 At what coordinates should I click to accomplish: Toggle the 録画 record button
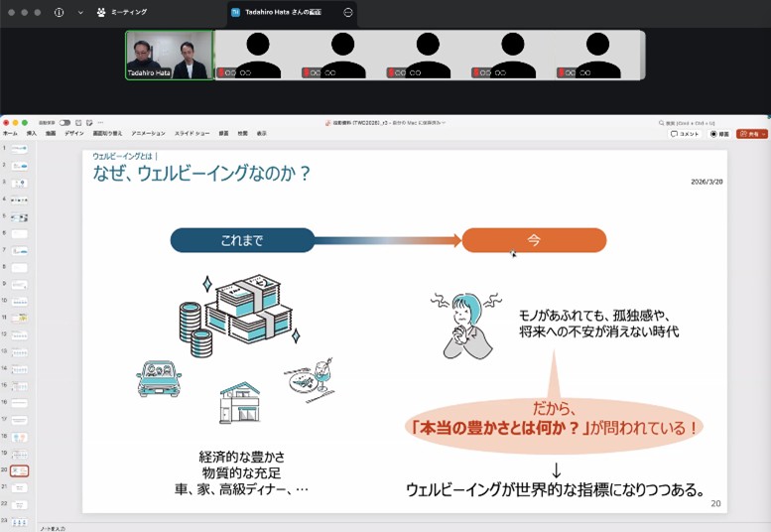(720, 133)
